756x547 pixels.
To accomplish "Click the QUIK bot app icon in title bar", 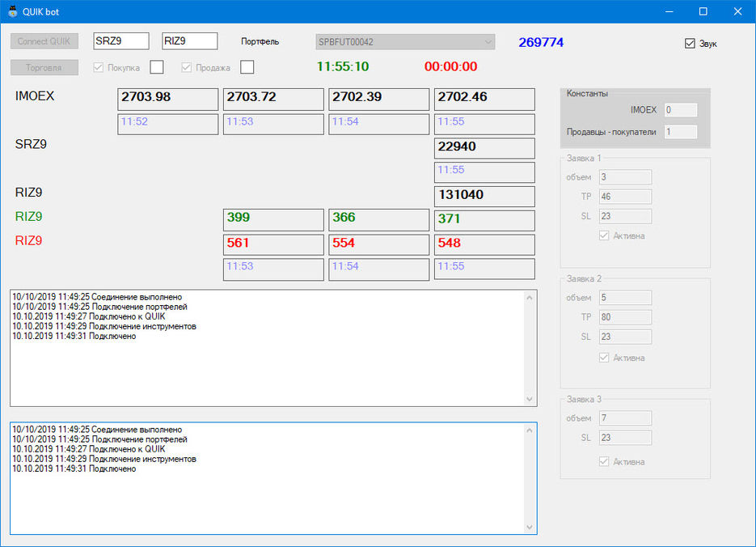I will pyautogui.click(x=13, y=11).
